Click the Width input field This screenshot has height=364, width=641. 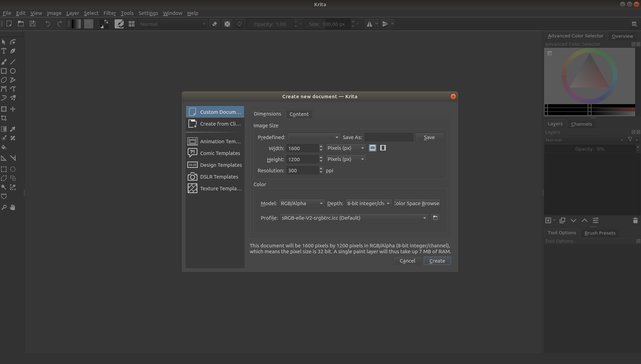pos(302,148)
